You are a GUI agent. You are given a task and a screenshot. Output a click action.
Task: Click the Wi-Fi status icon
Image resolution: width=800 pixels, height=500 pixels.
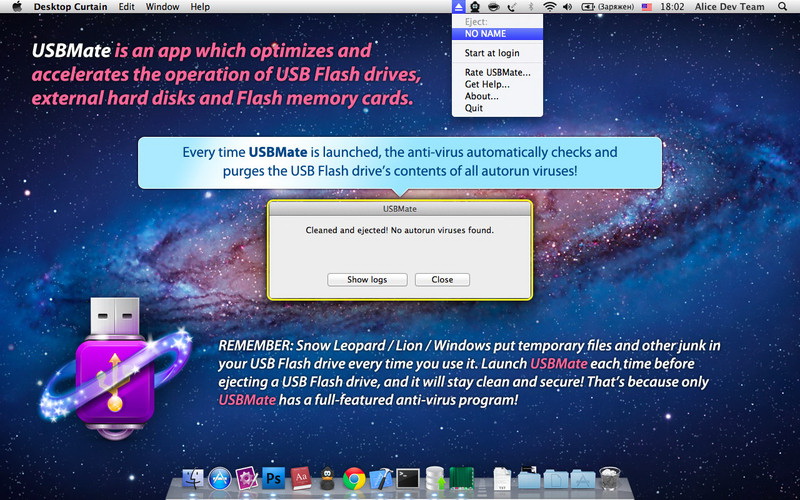[550, 7]
